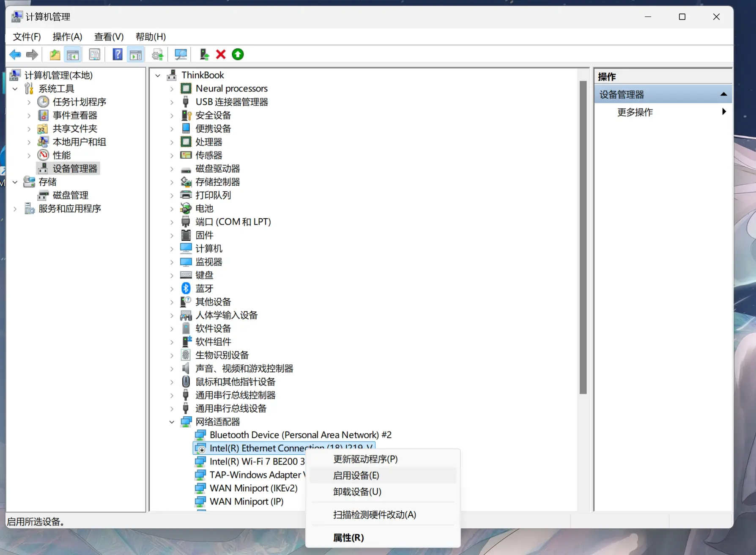756x555 pixels.
Task: Select 磁盘管理 in the left tree
Action: coord(70,195)
